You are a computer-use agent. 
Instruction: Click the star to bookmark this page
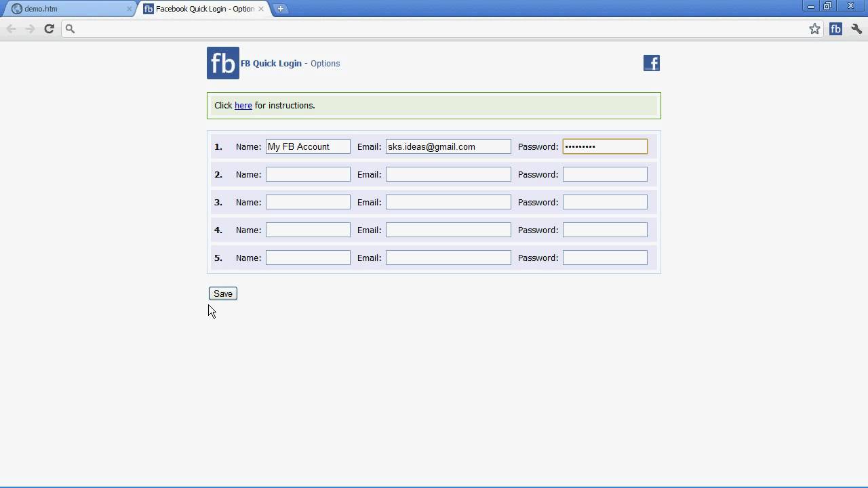coord(814,28)
